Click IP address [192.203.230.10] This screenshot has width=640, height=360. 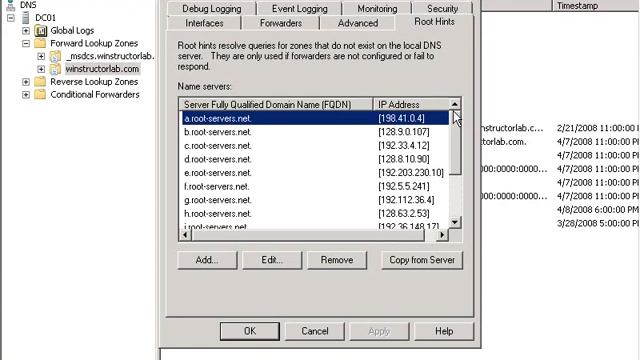(411, 173)
